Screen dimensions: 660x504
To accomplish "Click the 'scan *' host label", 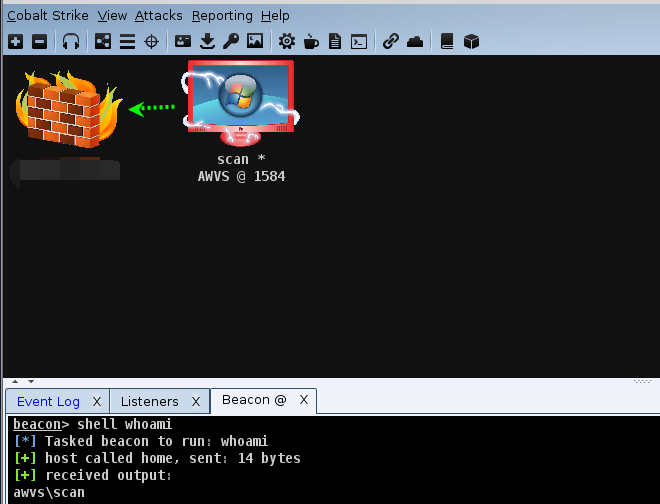I will [241, 159].
